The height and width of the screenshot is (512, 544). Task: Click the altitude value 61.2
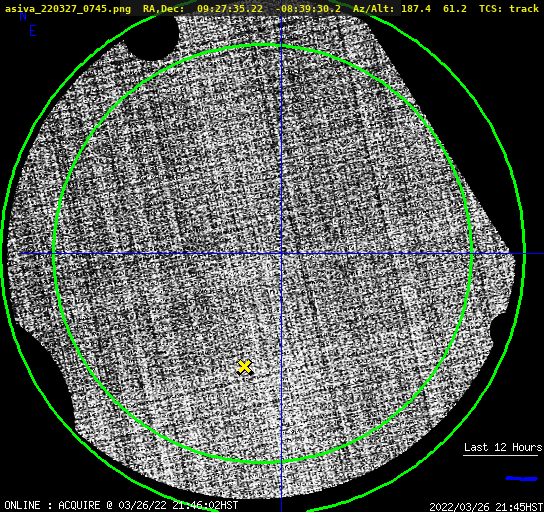click(x=454, y=9)
